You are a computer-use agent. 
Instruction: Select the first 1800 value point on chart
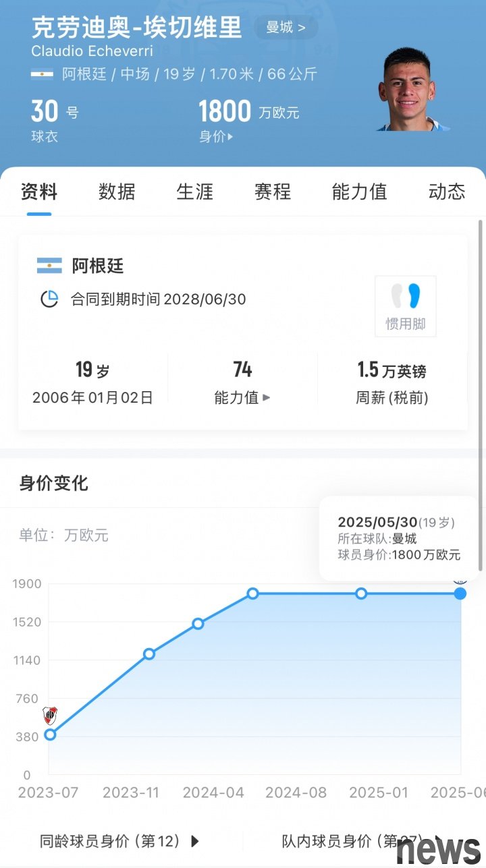point(252,594)
